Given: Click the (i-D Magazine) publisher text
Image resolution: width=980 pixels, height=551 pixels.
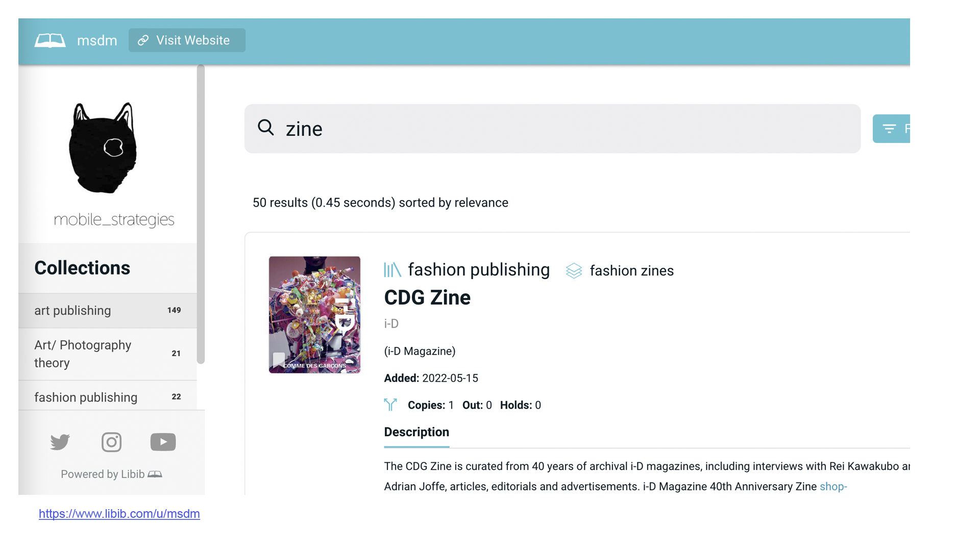Looking at the screenshot, I should pos(420,351).
